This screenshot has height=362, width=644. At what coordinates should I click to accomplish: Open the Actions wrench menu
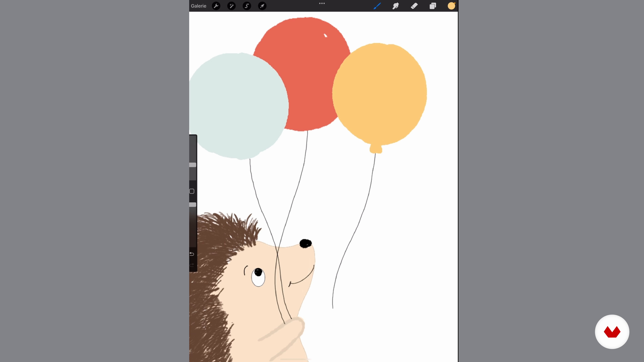(216, 6)
